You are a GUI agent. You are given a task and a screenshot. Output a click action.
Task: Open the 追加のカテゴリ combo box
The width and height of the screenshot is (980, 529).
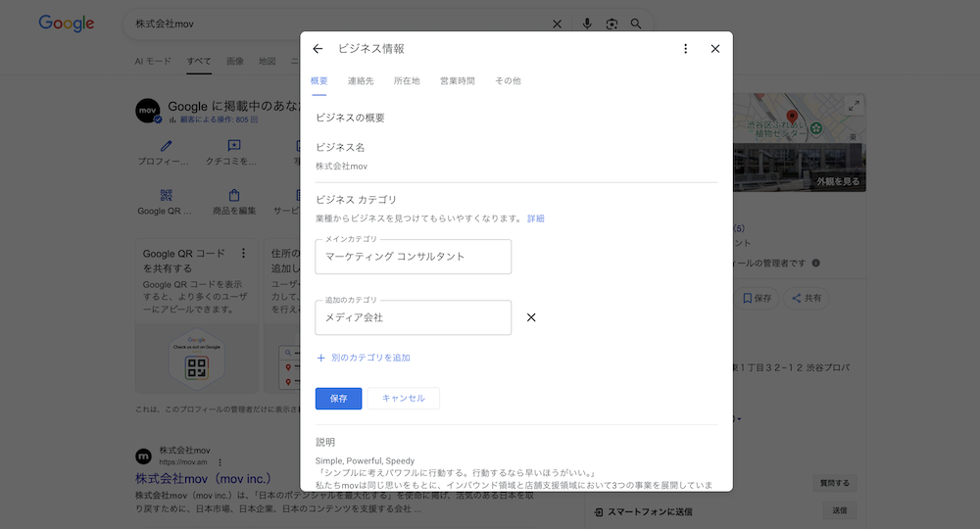413,317
